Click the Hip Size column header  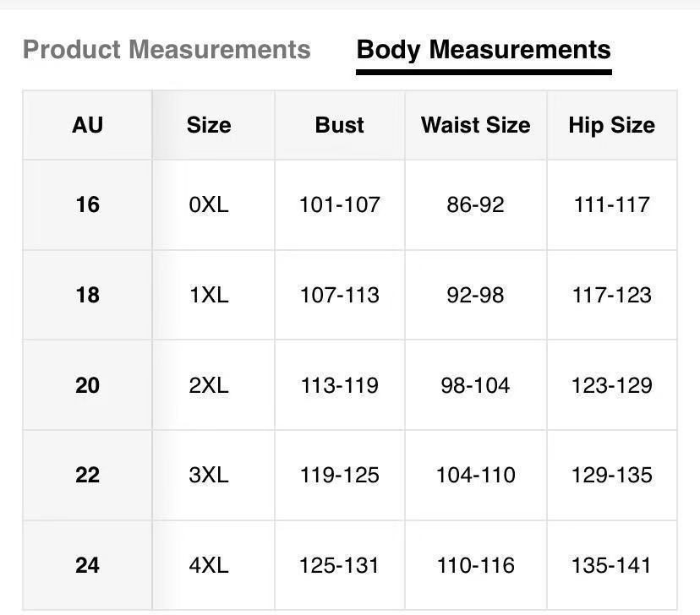(x=611, y=125)
